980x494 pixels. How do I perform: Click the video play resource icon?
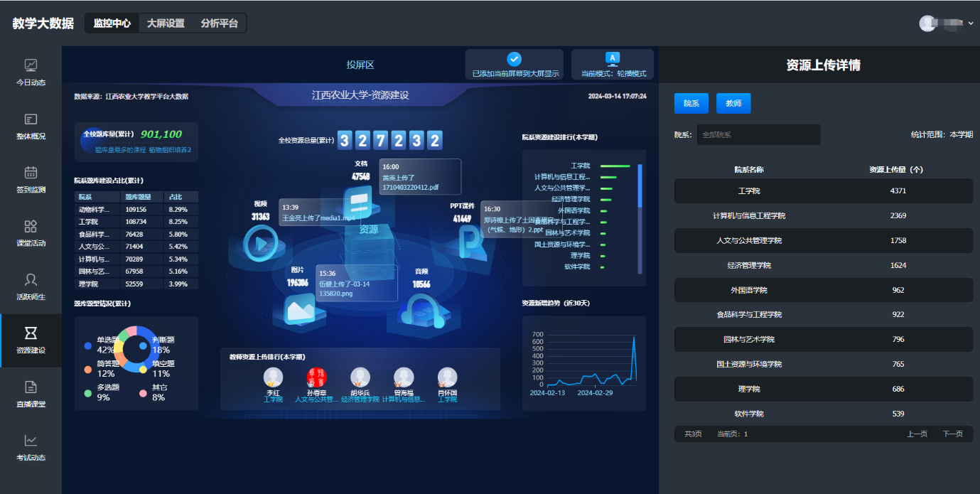click(261, 244)
